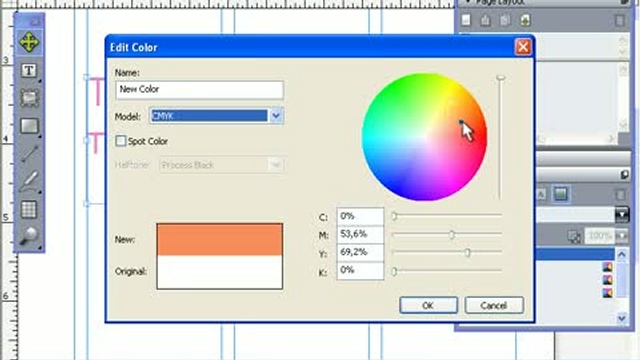Click the C percentage field
640x360 pixels.
coord(360,216)
